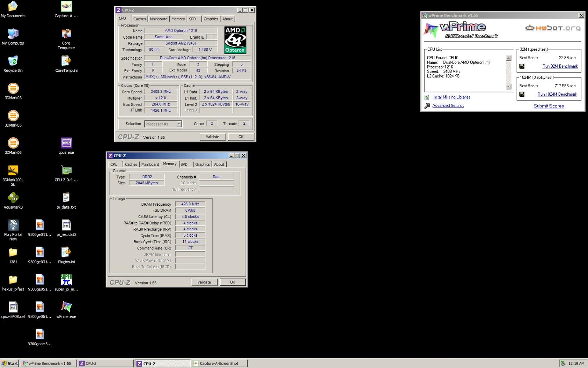Open My Computer desktop icon
This screenshot has height=368, width=588.
(13, 37)
